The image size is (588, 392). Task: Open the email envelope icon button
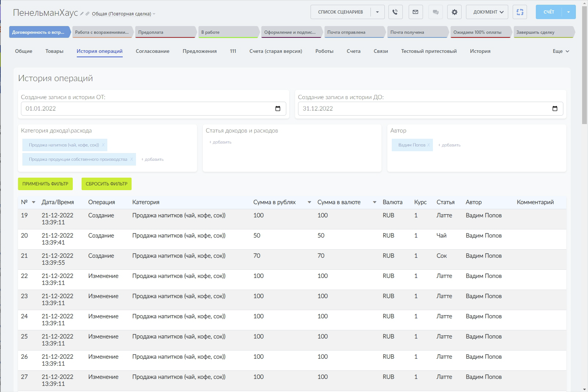click(415, 12)
